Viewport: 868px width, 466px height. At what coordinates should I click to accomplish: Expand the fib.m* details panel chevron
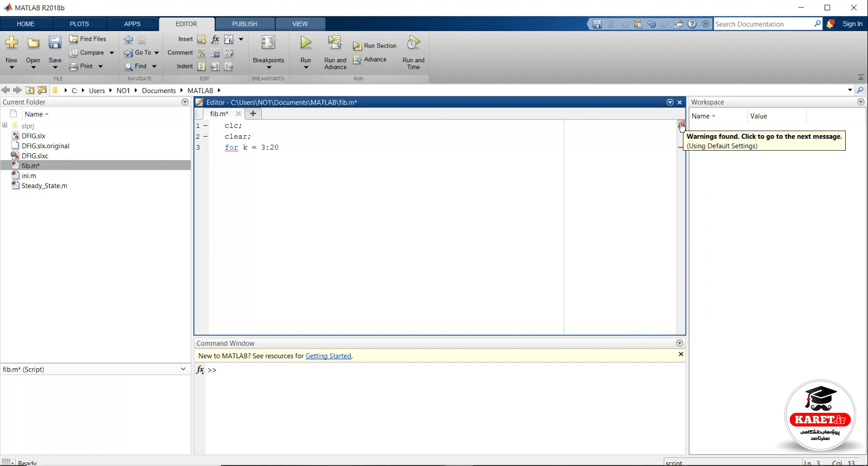click(183, 369)
